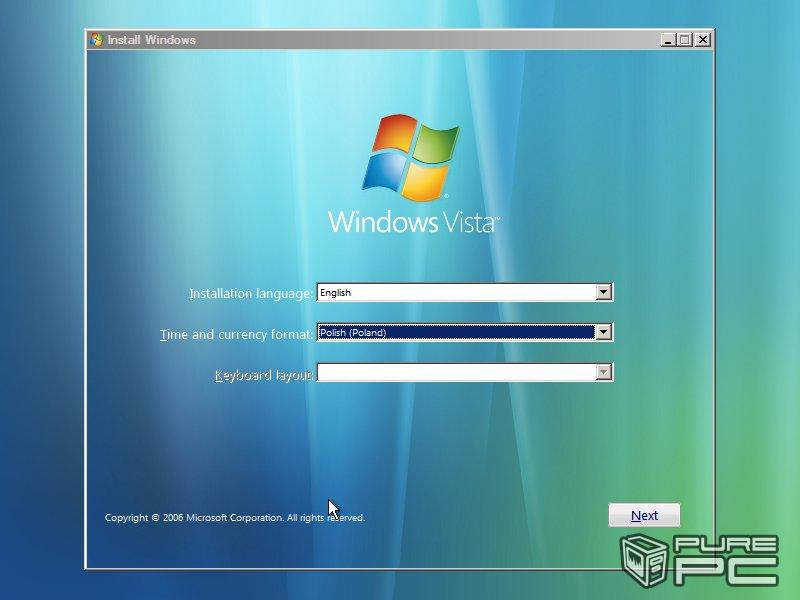Click the Time and currency format label
800x600 pixels.
236,335
